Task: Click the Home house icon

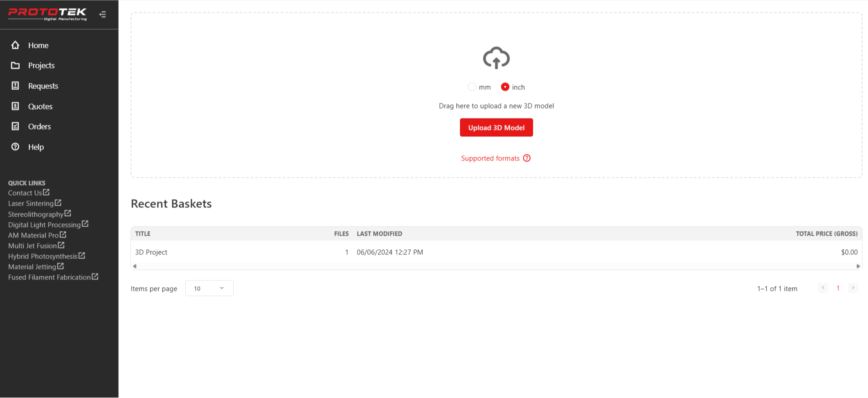Action: pyautogui.click(x=15, y=45)
